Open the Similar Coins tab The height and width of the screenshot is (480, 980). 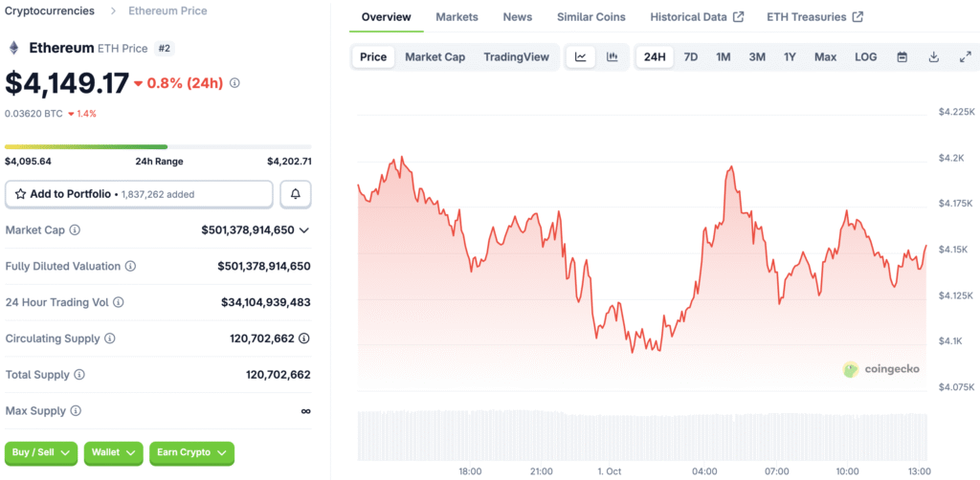(591, 17)
